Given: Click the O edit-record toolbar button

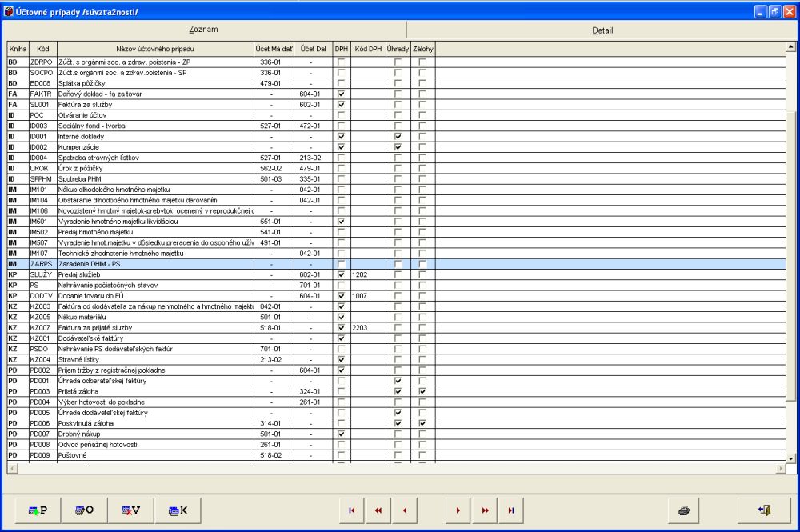Looking at the screenshot, I should point(84,510).
